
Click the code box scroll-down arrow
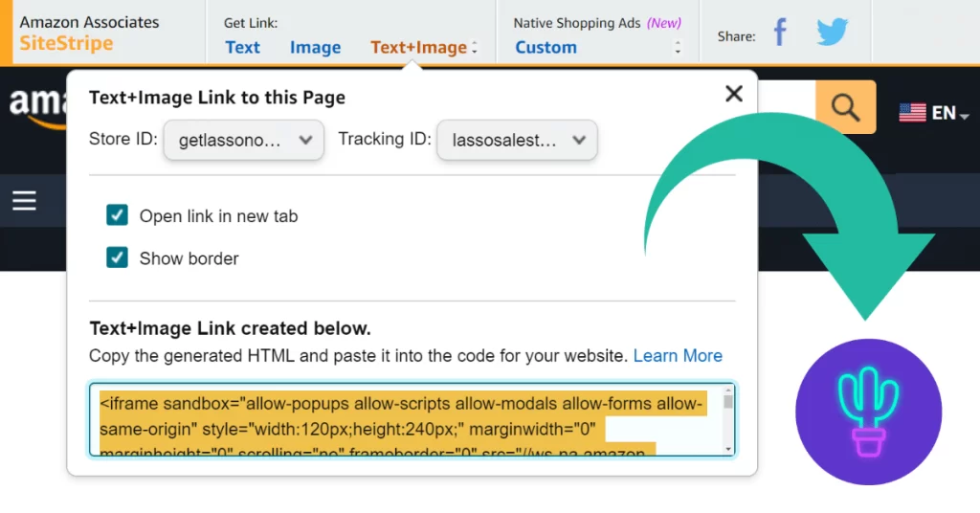pyautogui.click(x=728, y=449)
